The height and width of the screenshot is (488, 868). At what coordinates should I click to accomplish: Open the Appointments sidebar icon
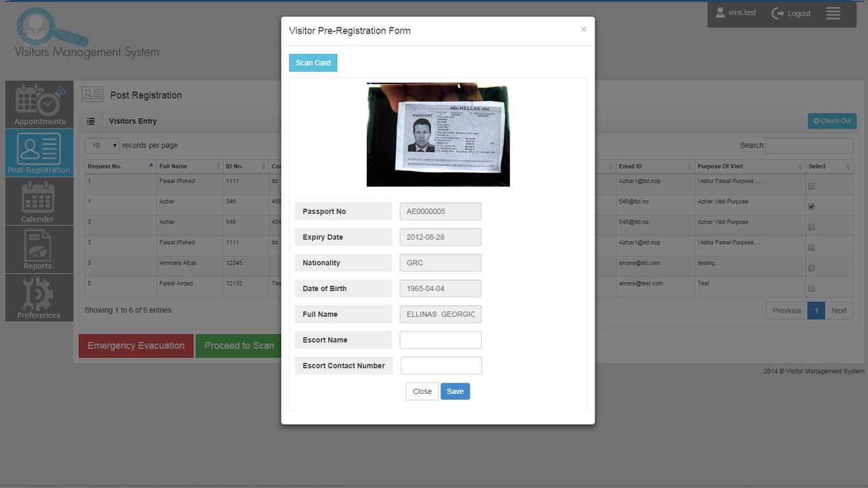(x=39, y=104)
